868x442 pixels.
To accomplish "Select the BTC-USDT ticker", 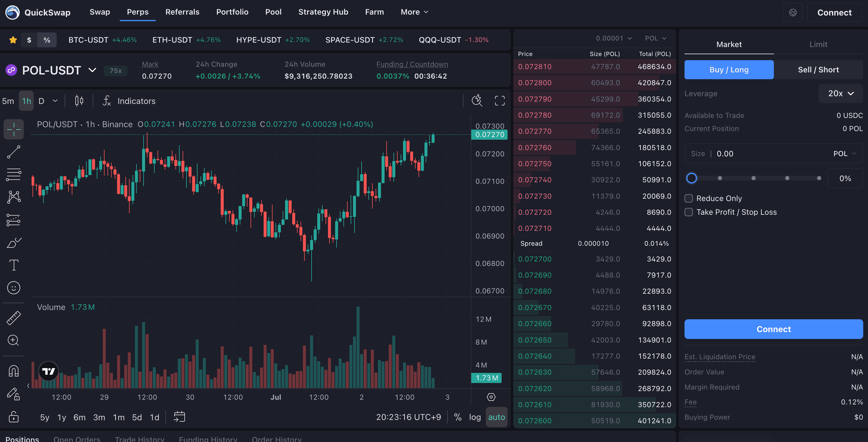I will (x=102, y=40).
